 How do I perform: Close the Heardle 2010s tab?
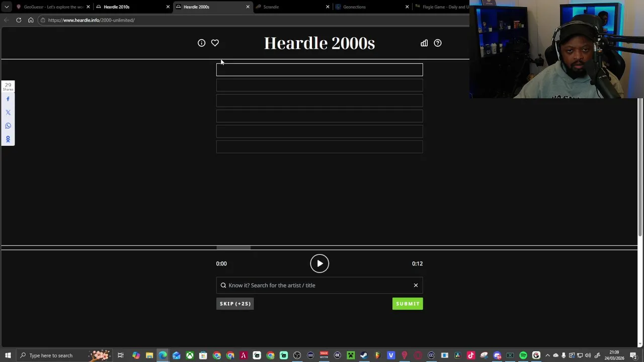[168, 7]
